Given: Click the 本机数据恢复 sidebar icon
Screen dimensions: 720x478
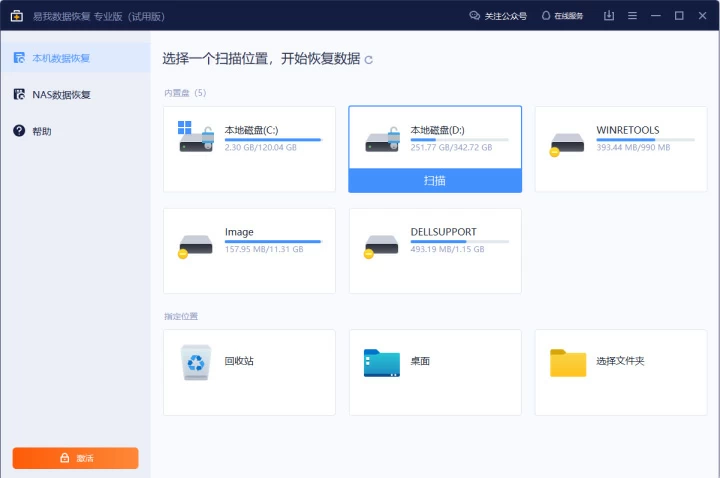Looking at the screenshot, I should coord(19,58).
